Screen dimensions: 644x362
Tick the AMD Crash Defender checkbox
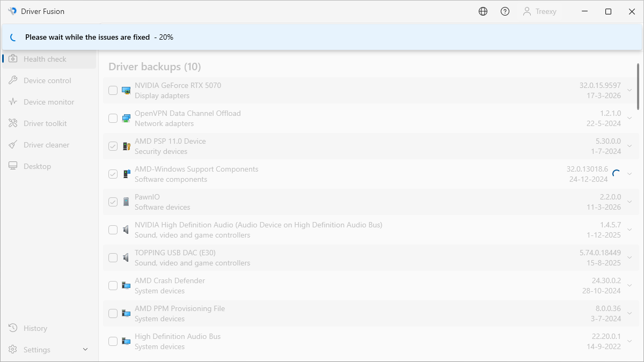113,286
